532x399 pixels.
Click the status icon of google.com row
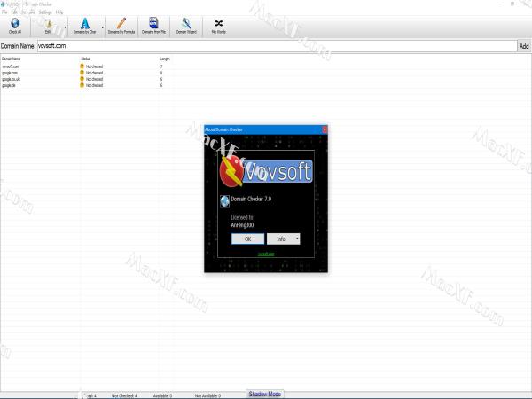coord(82,73)
